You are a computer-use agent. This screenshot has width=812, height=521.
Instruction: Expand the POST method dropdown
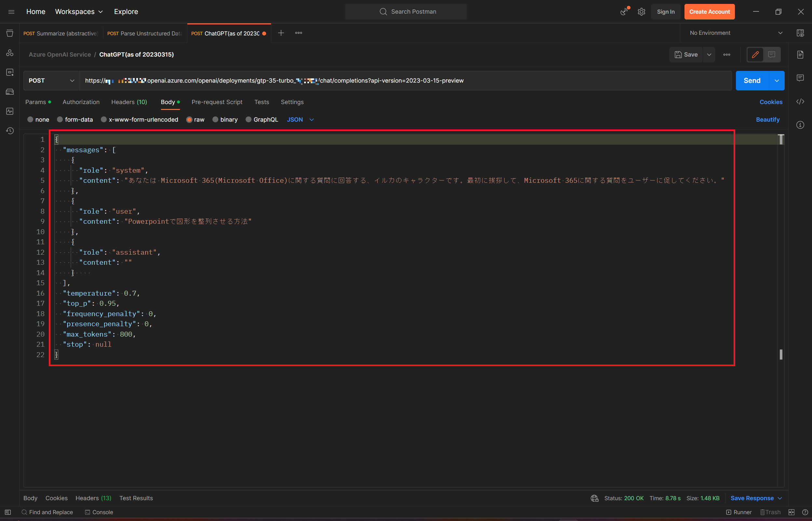[x=51, y=81]
